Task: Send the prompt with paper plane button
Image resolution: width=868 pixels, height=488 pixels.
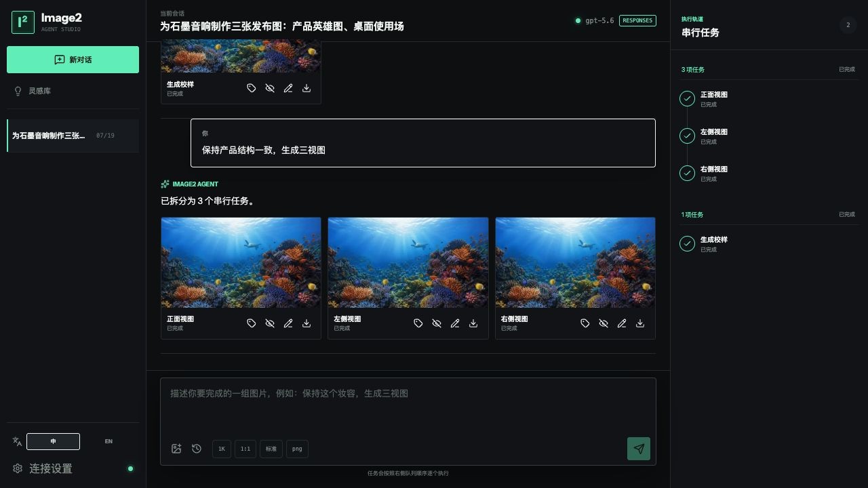Action: pyautogui.click(x=639, y=449)
